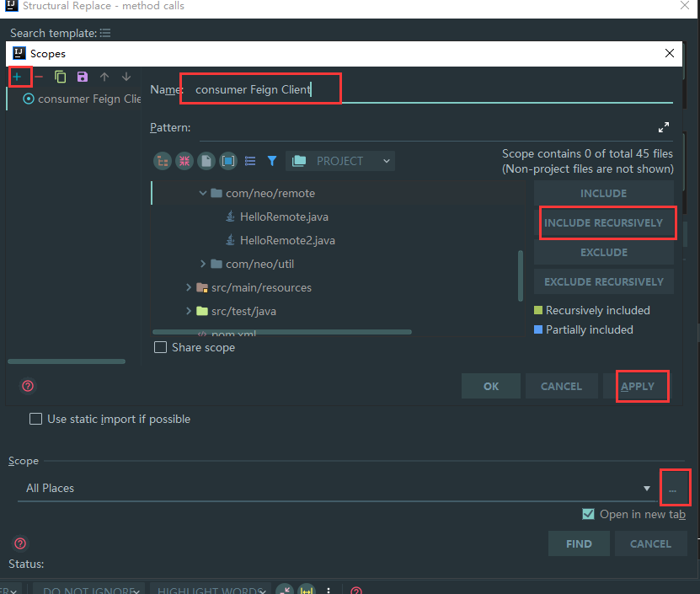
Task: Save the scope using the diskette icon
Action: tap(80, 77)
